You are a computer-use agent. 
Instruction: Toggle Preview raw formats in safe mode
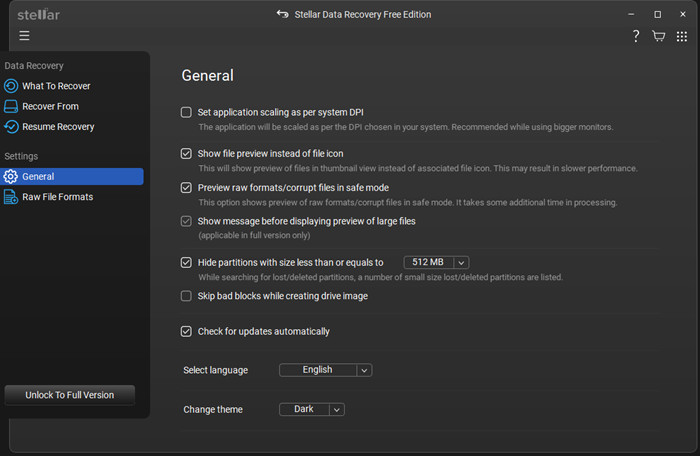tap(186, 188)
